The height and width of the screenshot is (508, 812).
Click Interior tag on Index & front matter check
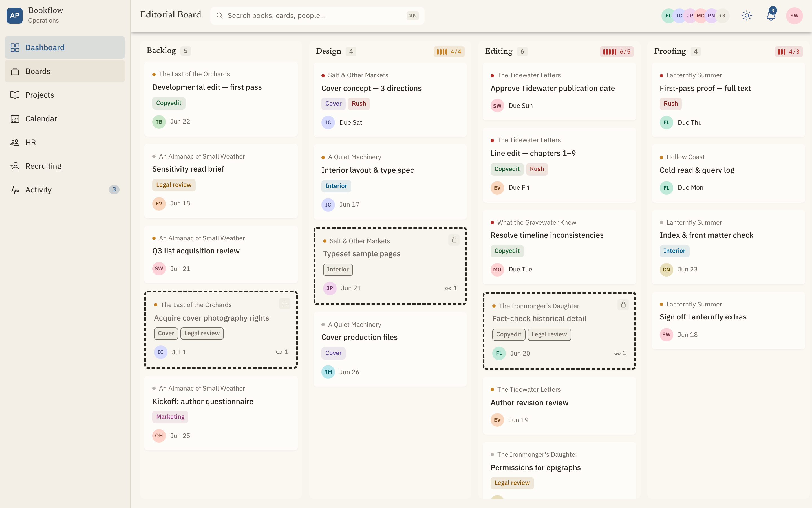click(674, 251)
